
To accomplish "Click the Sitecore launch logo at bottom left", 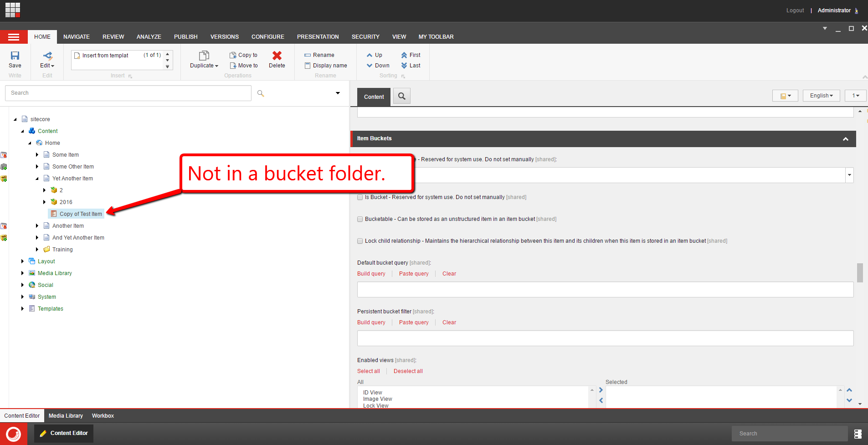I will 13,434.
